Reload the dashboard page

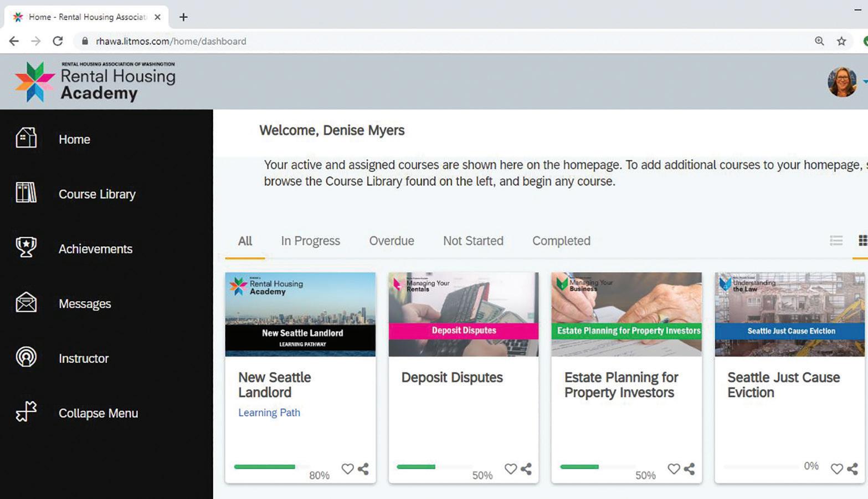58,41
